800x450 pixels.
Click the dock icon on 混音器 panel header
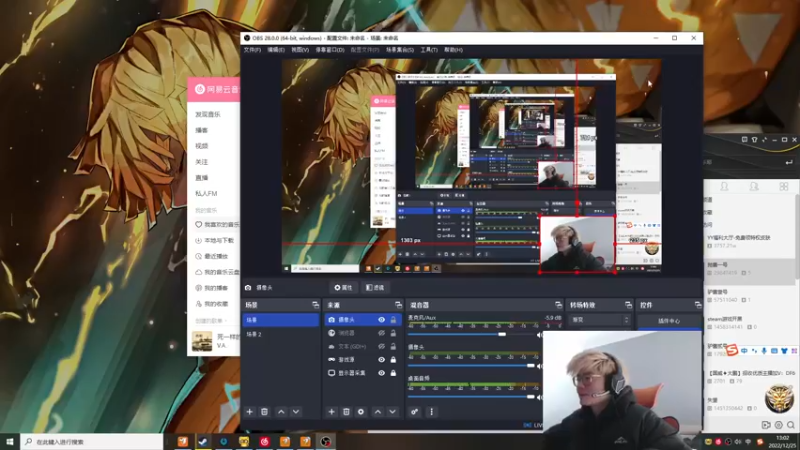[558, 305]
